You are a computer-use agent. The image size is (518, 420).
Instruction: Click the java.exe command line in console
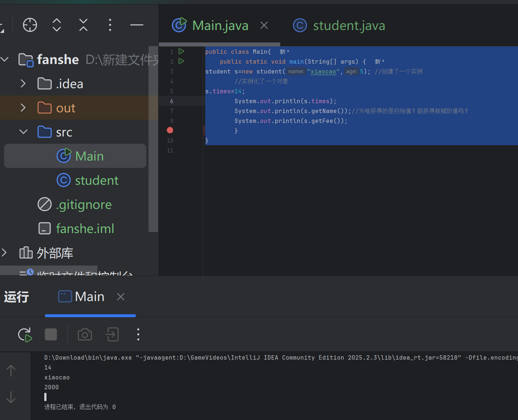coord(281,357)
